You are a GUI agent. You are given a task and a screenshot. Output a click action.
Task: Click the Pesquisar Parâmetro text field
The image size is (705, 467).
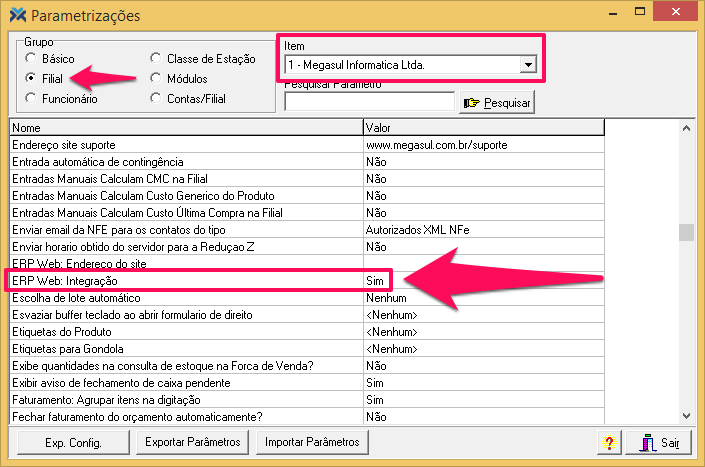click(369, 101)
